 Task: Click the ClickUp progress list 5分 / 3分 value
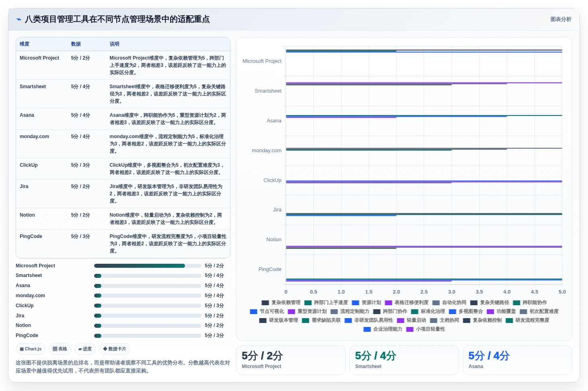(x=214, y=306)
